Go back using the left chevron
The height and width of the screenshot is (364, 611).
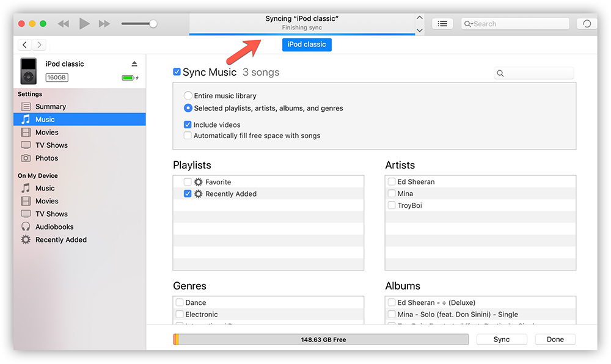point(24,45)
